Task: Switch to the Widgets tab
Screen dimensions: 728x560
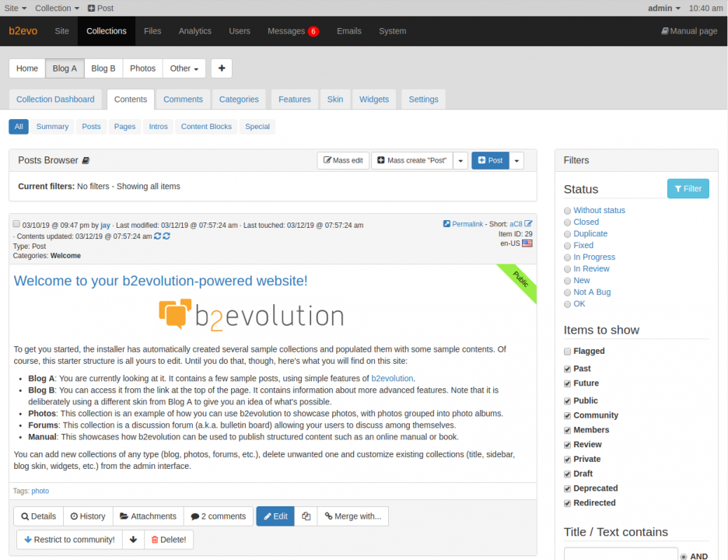Action: tap(374, 100)
